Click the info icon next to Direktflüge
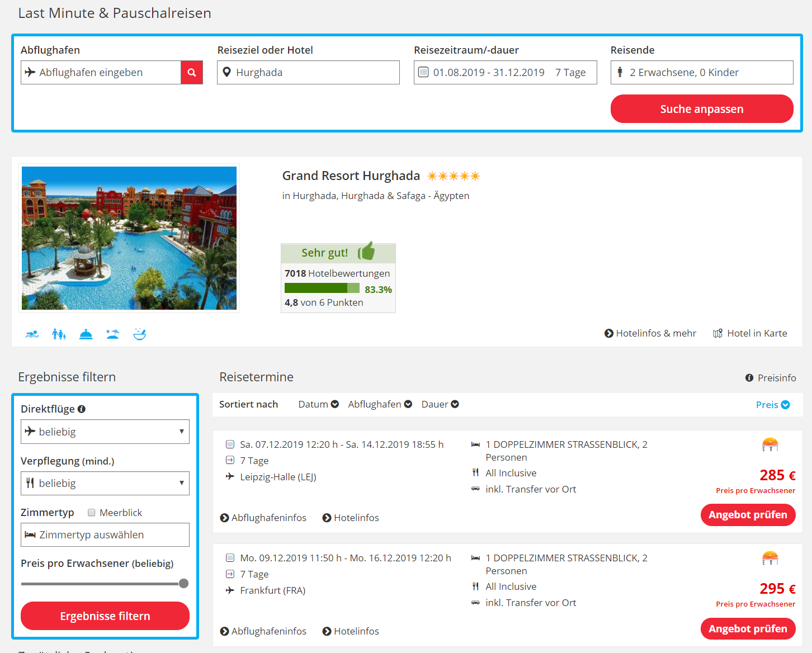Screen dimensions: 812x653 pyautogui.click(x=82, y=409)
